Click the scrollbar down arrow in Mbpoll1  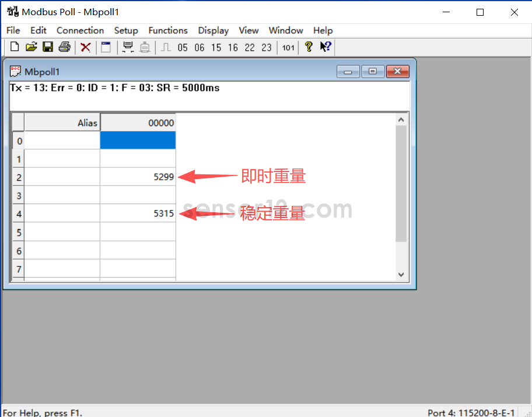click(401, 274)
